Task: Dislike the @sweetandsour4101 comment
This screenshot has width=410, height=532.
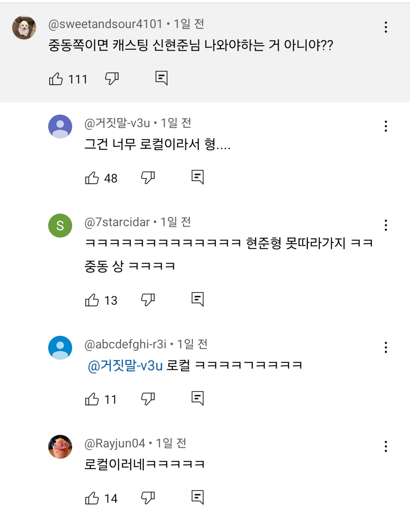Action: pyautogui.click(x=112, y=79)
